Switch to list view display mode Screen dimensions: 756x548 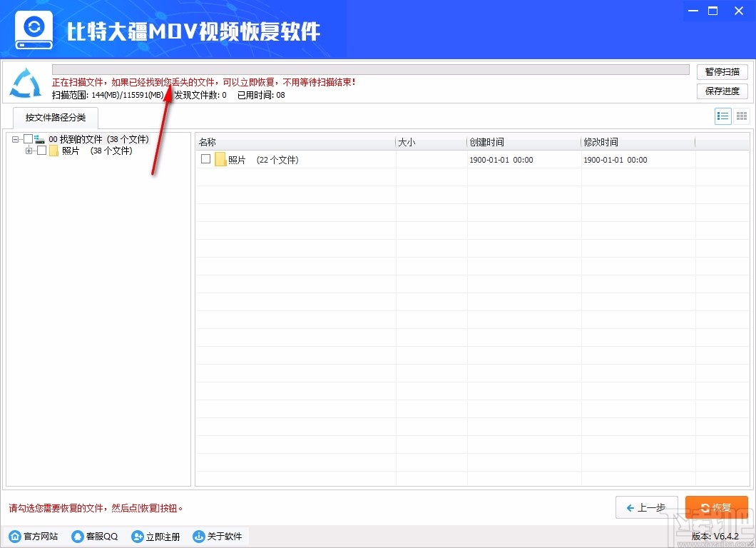(722, 116)
